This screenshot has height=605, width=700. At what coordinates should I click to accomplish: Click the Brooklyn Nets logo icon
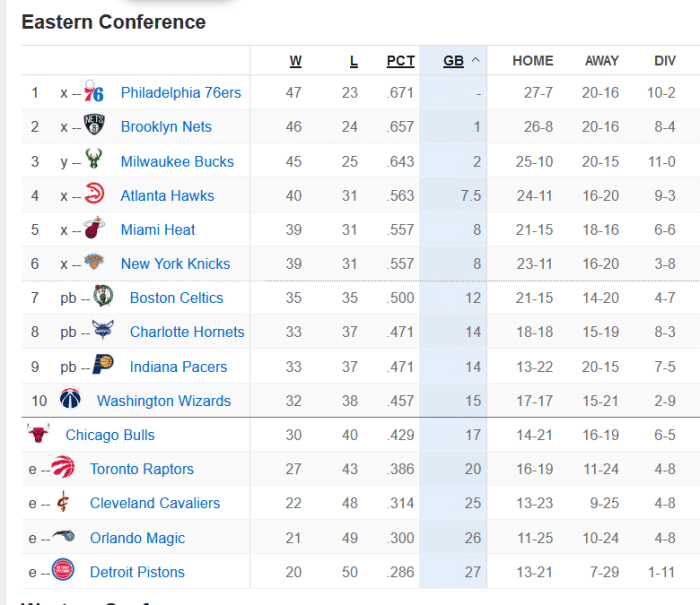(x=94, y=127)
